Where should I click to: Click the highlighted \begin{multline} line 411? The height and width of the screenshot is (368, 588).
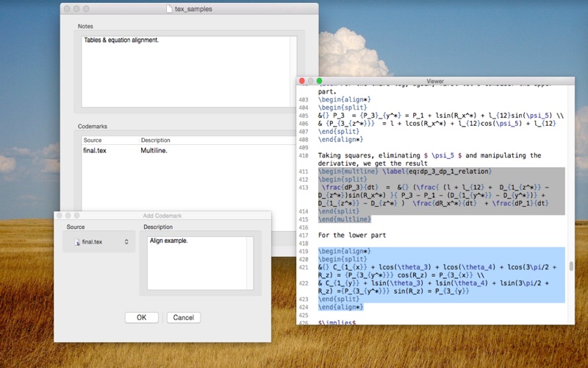405,171
